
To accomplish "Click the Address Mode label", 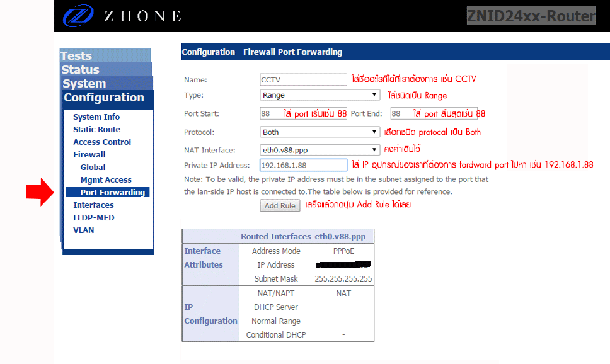I will click(x=276, y=251).
